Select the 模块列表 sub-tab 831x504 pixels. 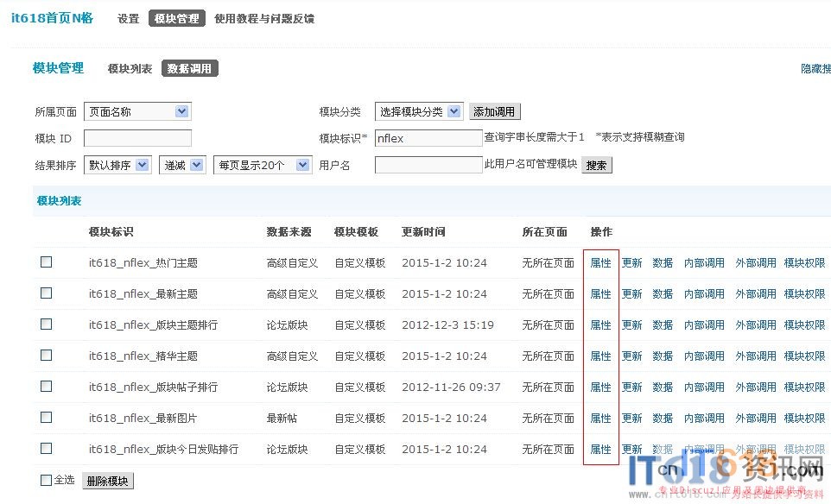tap(130, 68)
